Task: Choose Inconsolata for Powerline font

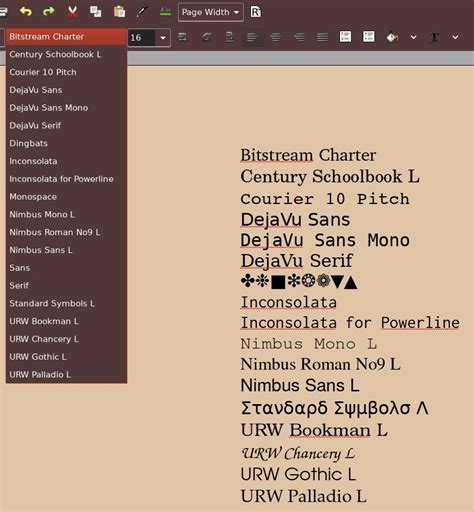Action: (66, 179)
